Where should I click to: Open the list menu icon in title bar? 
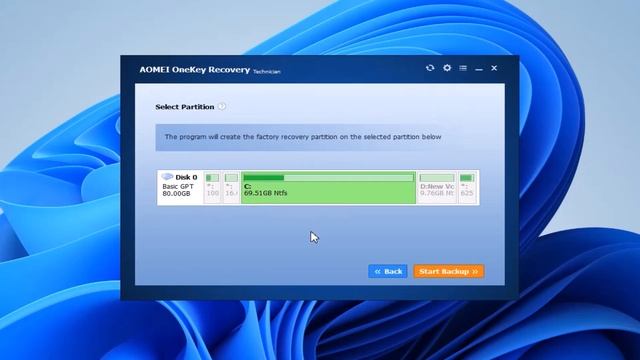point(463,68)
